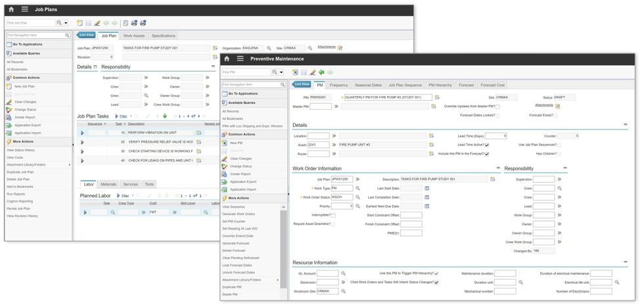Click the Attachments paperclip icon in PM

[557, 105]
